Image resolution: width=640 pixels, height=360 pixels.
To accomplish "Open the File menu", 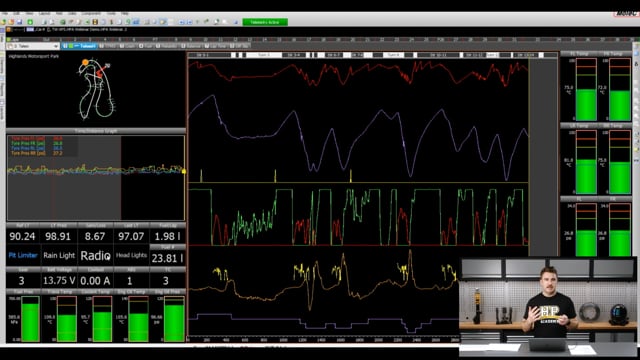I will (x=5, y=13).
